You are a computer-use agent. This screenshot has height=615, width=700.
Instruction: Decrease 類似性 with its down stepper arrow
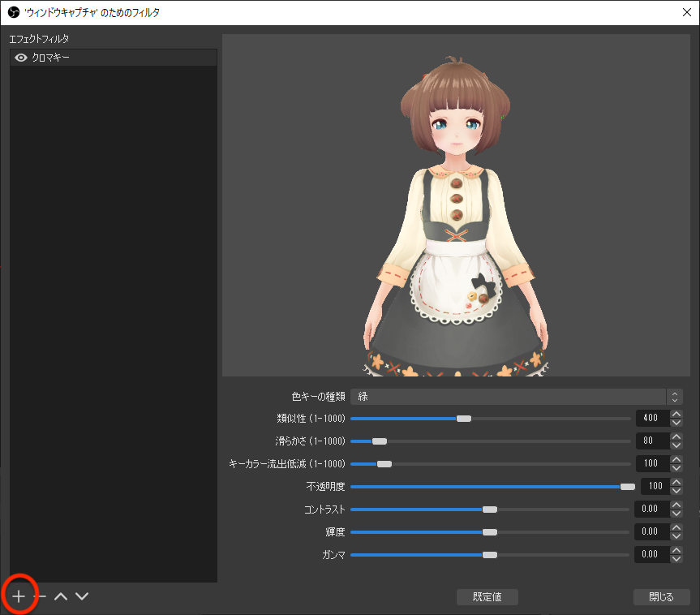tap(676, 423)
